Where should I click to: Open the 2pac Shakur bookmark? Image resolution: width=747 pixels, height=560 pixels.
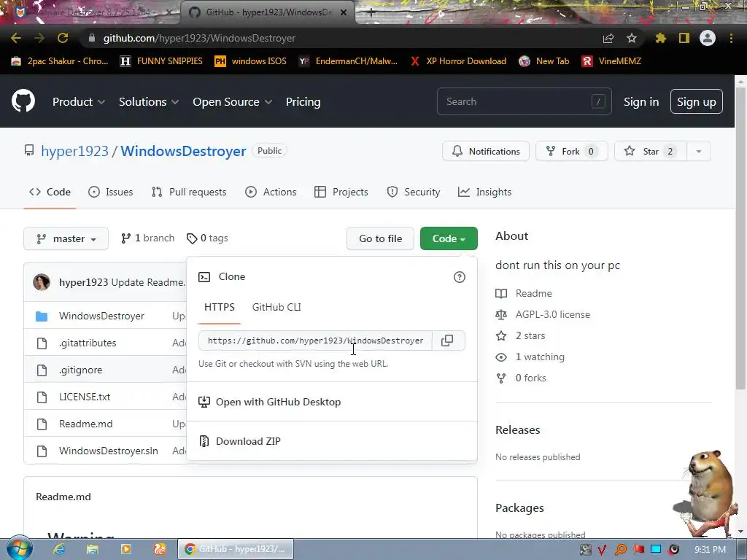(x=60, y=61)
